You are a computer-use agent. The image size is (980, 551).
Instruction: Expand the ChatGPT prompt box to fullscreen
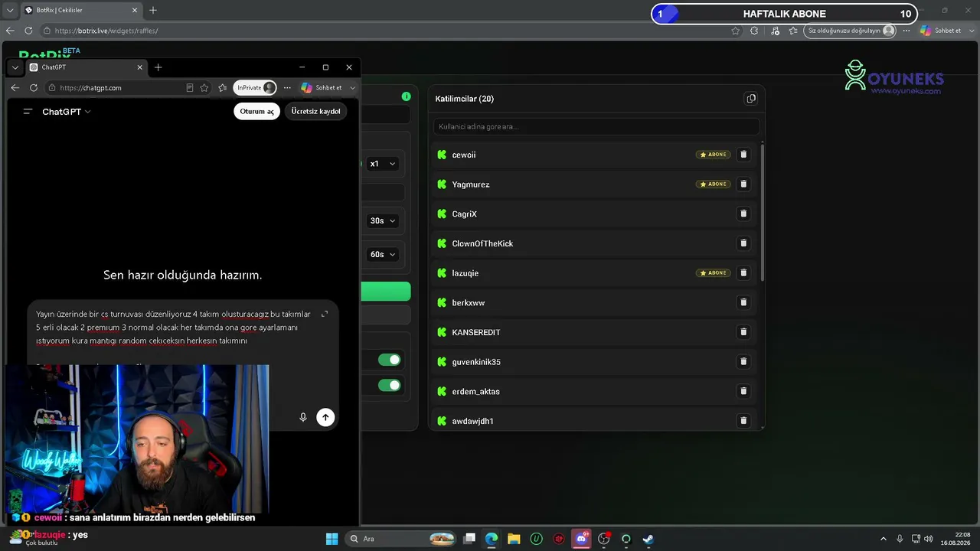(325, 314)
